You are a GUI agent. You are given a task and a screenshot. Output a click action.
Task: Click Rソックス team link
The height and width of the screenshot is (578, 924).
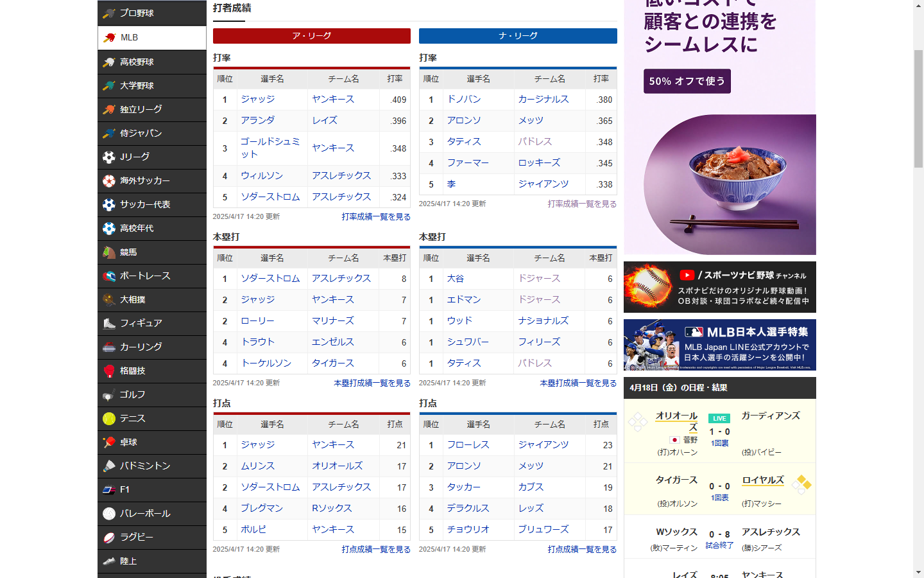tap(332, 508)
